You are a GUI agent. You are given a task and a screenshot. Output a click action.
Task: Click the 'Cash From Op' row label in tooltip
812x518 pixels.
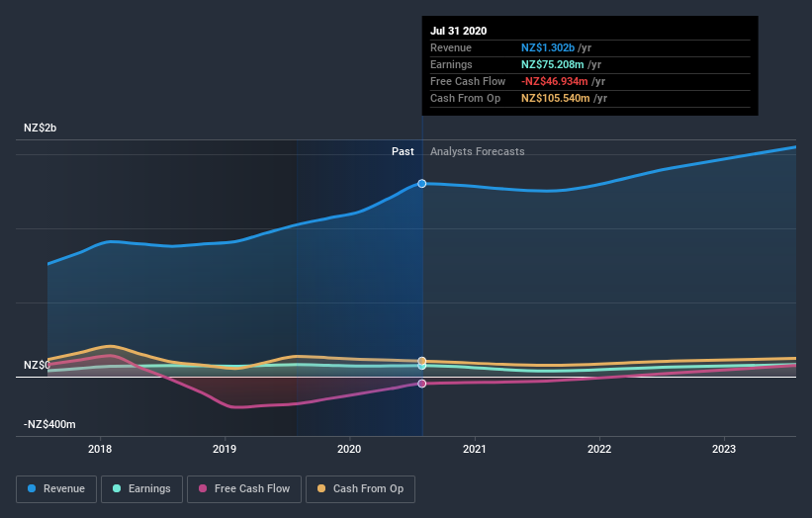point(465,98)
